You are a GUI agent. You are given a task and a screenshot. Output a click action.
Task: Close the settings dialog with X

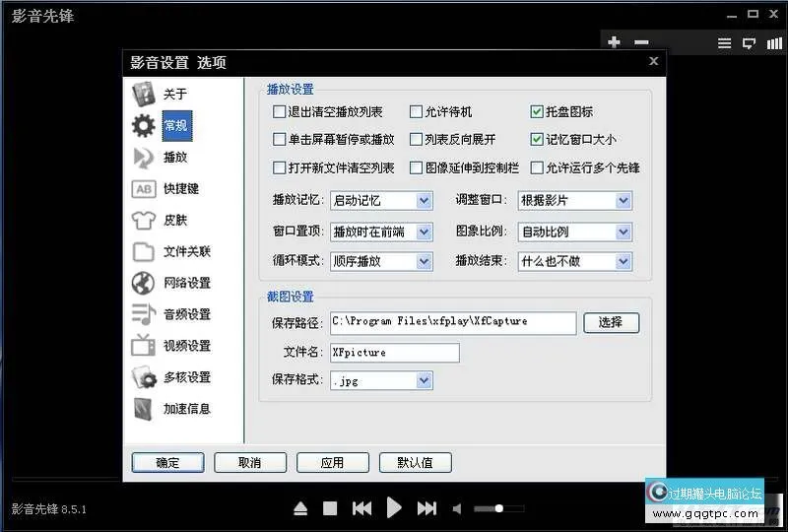[x=653, y=61]
